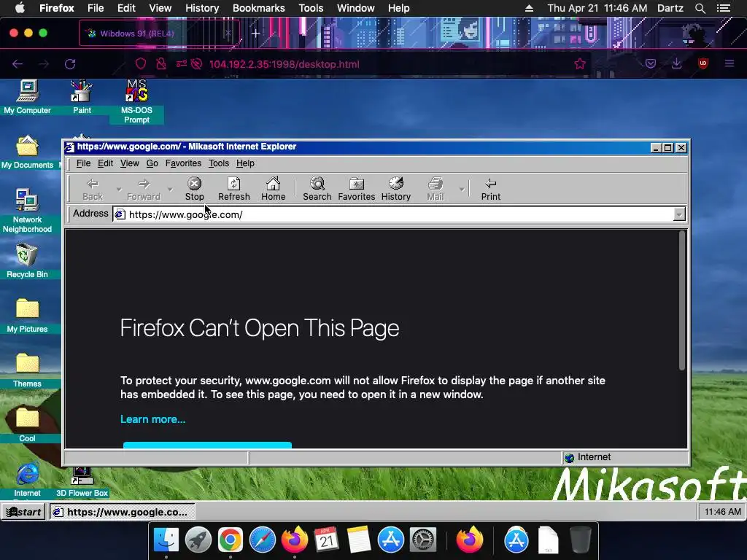747x560 pixels.
Task: Open the Firefox Pocket icon
Action: pyautogui.click(x=651, y=63)
